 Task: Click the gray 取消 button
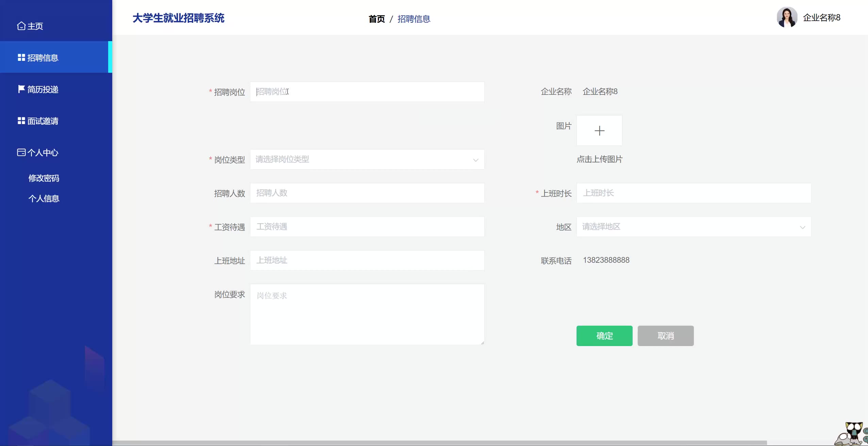point(665,336)
